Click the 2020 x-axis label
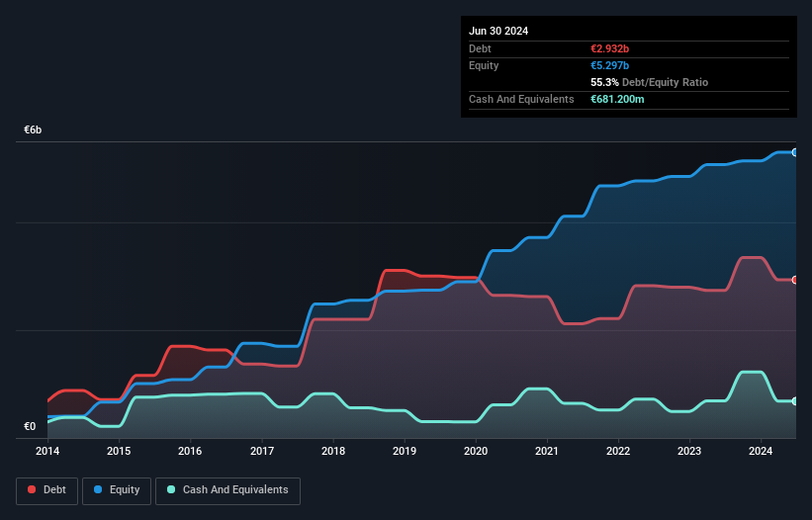The width and height of the screenshot is (812, 520). pyautogui.click(x=476, y=451)
